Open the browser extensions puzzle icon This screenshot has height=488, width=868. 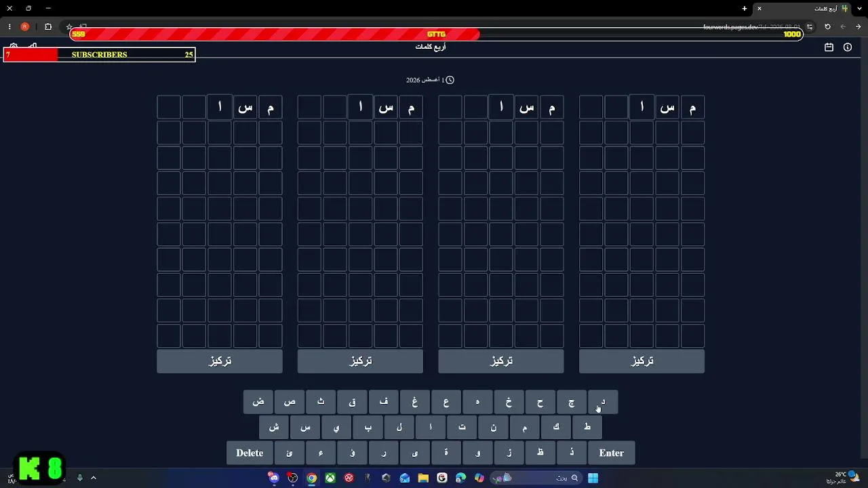(48, 26)
